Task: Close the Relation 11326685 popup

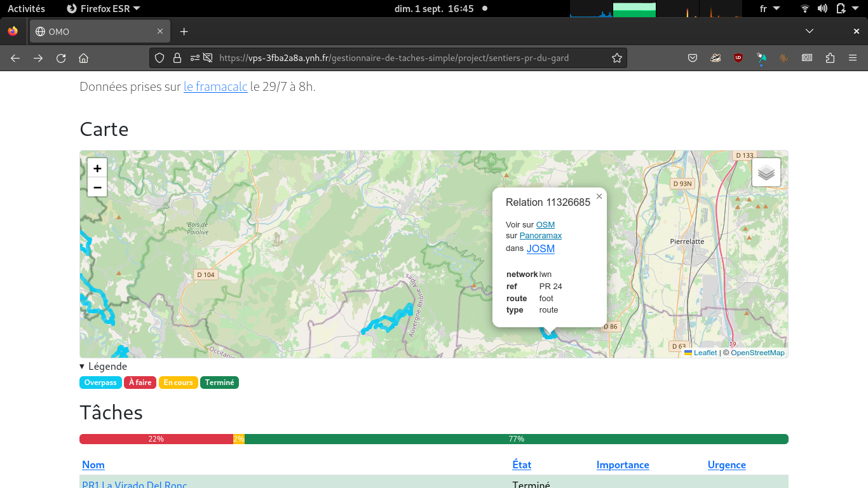Action: 599,196
